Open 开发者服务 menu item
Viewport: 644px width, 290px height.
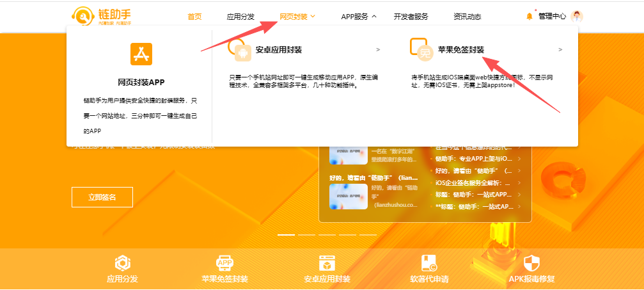click(x=411, y=17)
